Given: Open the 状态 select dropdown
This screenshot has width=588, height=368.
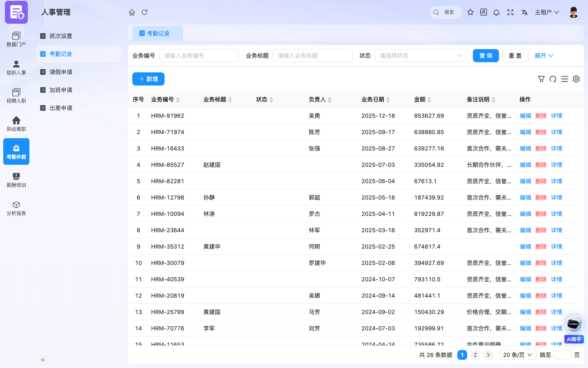Looking at the screenshot, I should pyautogui.click(x=421, y=56).
